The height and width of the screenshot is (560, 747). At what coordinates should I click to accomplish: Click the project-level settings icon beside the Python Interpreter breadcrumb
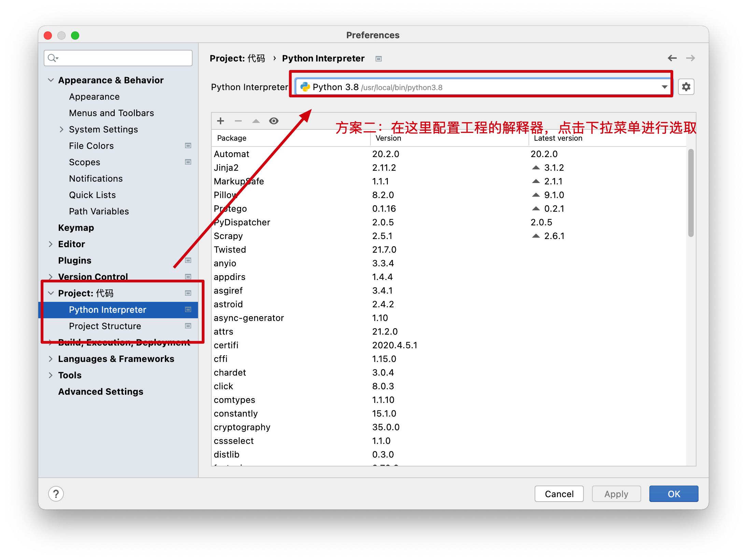tap(379, 59)
